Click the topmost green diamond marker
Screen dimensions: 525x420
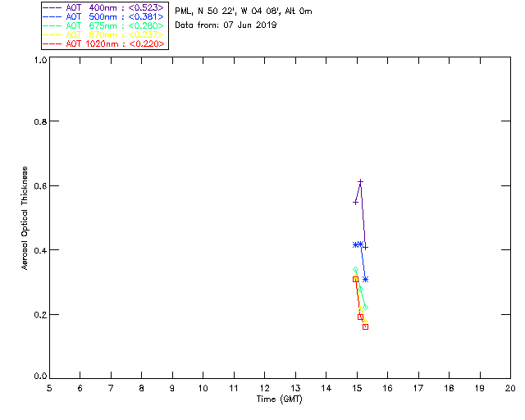click(x=355, y=270)
